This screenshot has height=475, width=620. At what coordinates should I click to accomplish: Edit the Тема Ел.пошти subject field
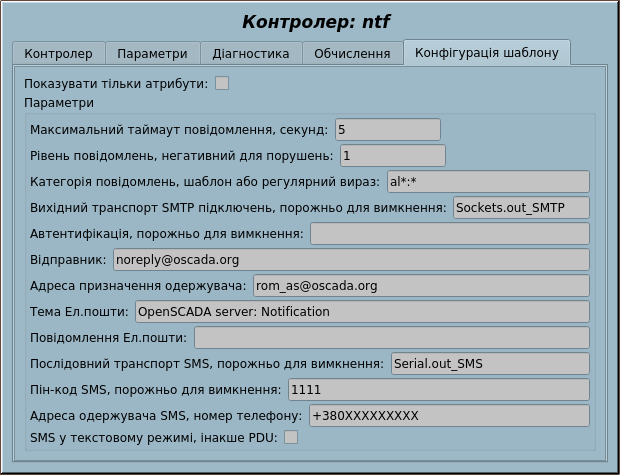tap(361, 312)
